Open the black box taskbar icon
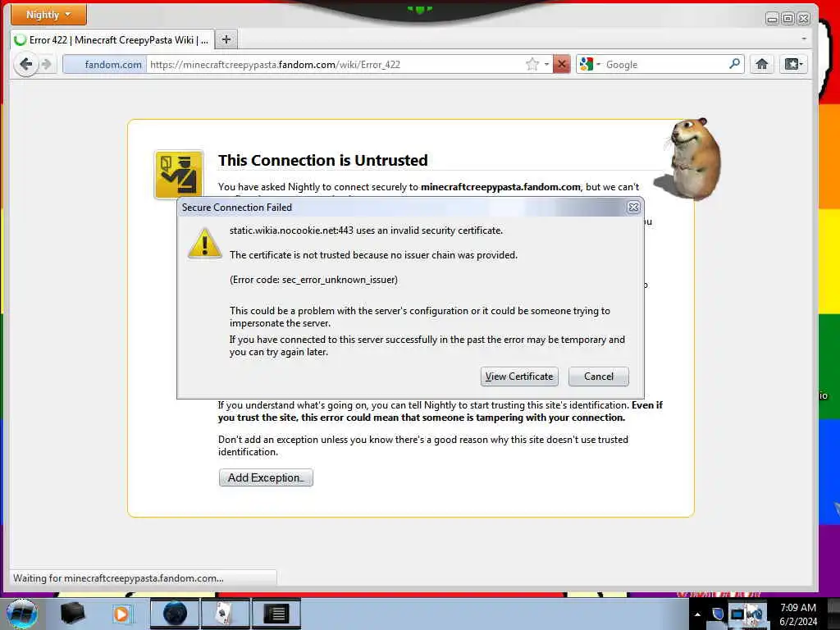This screenshot has height=630, width=840. point(73,614)
